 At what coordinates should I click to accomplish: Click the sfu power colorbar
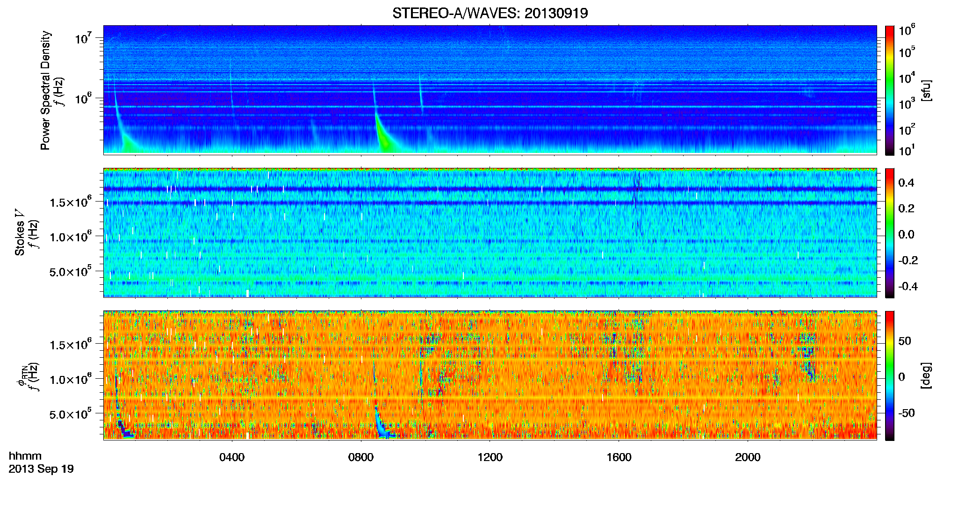pyautogui.click(x=889, y=90)
